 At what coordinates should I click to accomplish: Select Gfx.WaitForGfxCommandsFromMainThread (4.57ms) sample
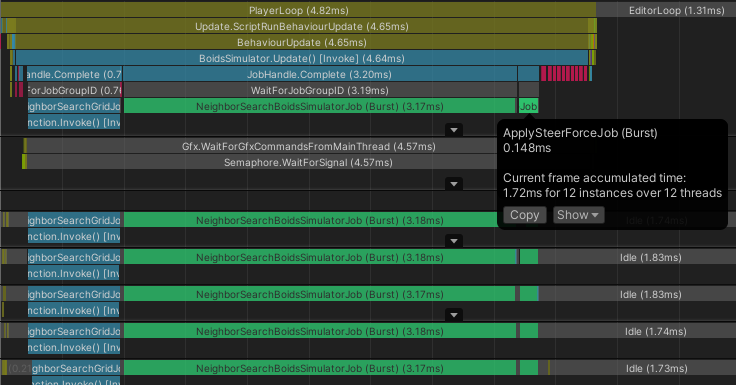point(308,146)
